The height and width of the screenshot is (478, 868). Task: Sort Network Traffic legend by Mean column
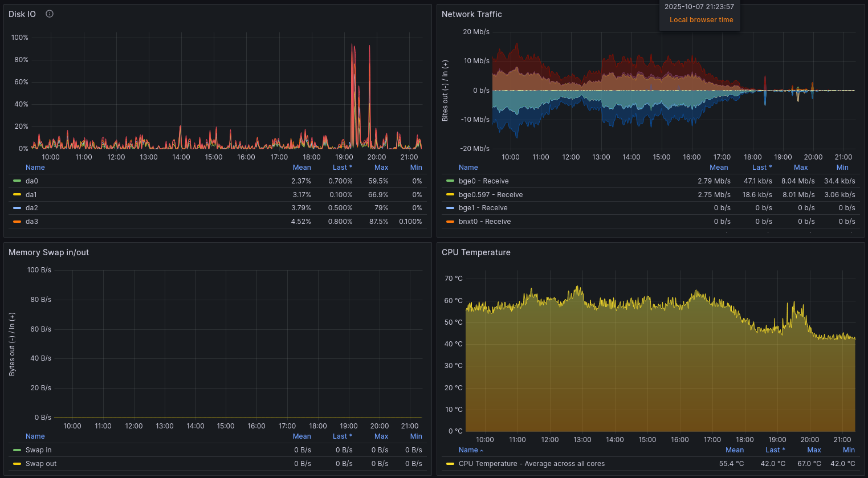719,167
